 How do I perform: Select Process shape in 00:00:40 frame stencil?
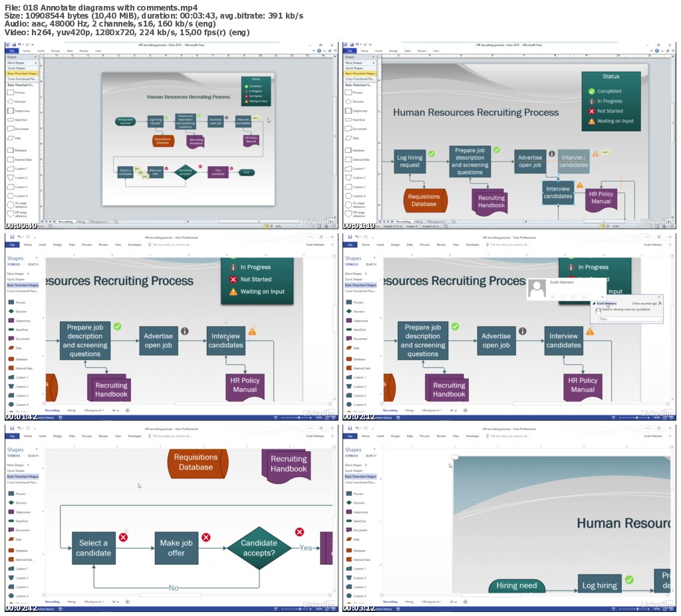(17, 92)
